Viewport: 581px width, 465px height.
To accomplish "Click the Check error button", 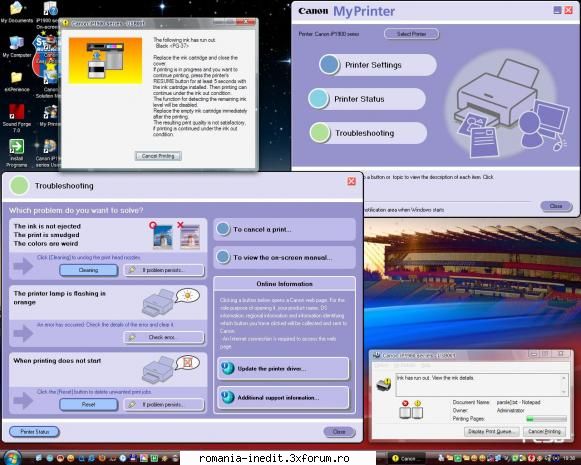I will [163, 337].
